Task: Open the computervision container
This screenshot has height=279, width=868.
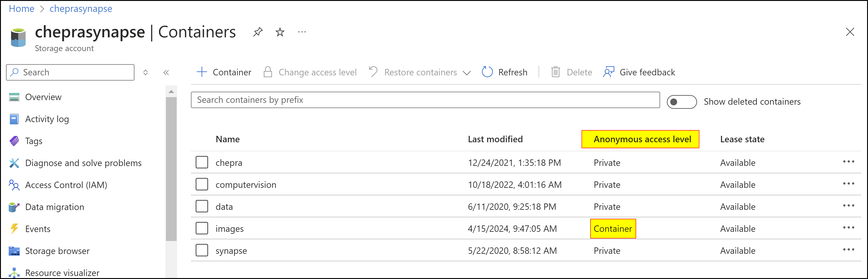Action: pos(246,185)
